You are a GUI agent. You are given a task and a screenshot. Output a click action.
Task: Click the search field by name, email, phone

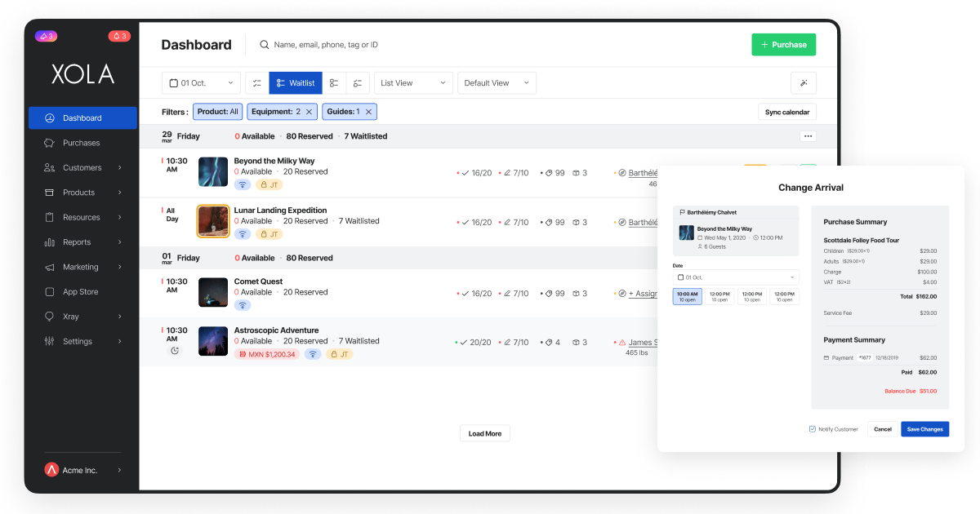pyautogui.click(x=327, y=45)
